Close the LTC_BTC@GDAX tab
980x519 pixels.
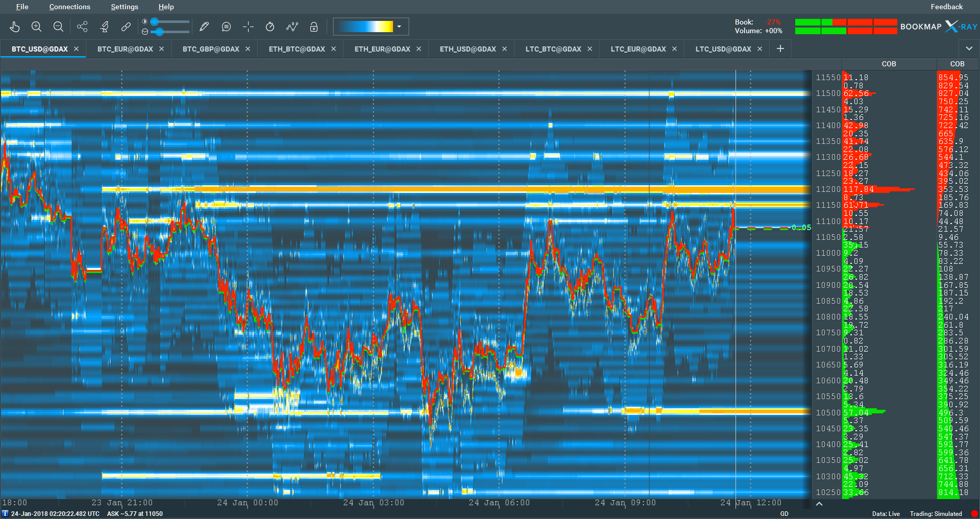(590, 49)
